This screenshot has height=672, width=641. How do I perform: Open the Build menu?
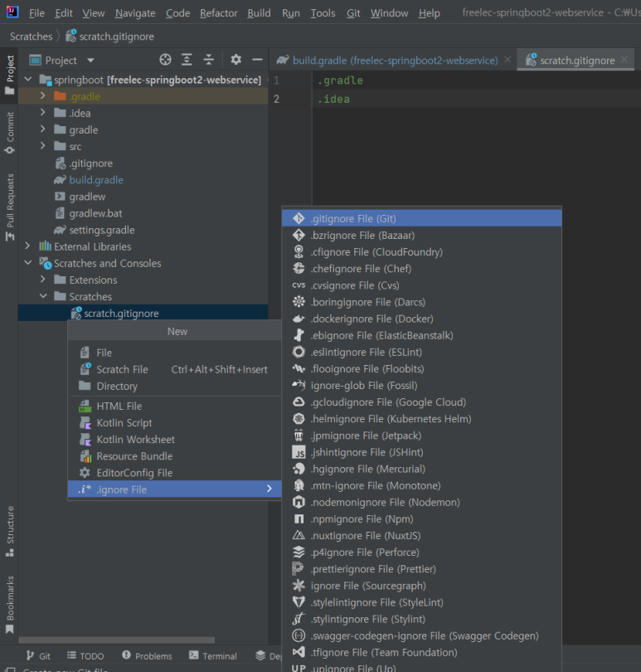click(259, 12)
